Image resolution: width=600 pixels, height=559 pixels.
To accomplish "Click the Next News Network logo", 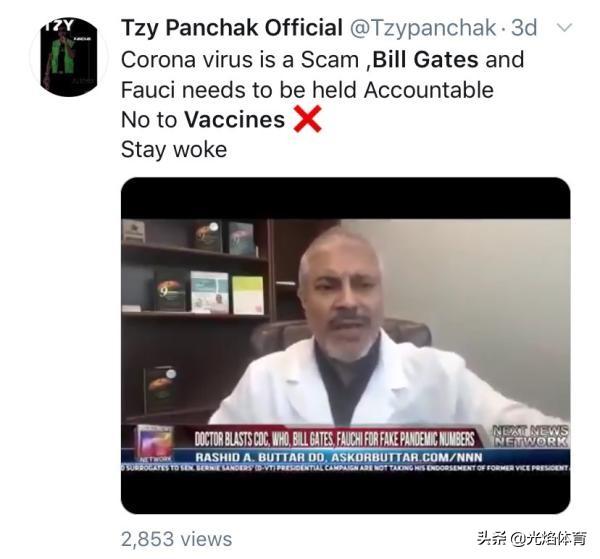I will [x=530, y=436].
